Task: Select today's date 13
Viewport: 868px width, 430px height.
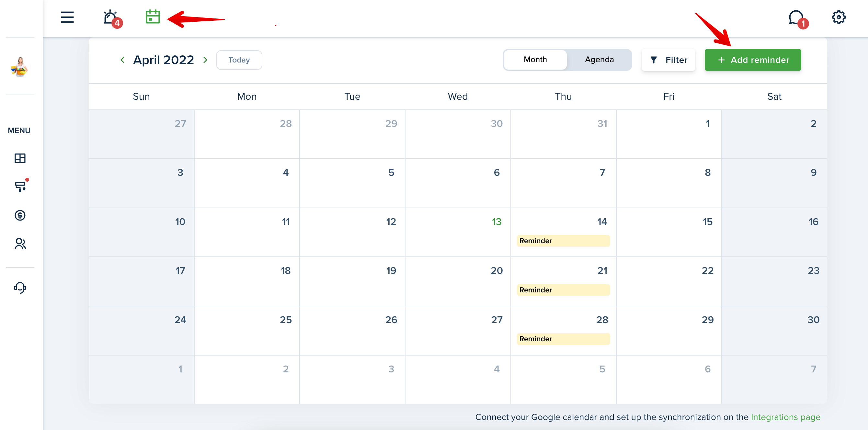Action: [458, 232]
